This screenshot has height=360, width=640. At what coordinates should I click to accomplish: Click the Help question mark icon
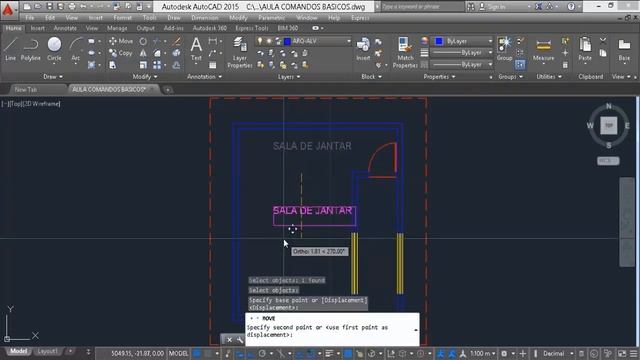571,7
